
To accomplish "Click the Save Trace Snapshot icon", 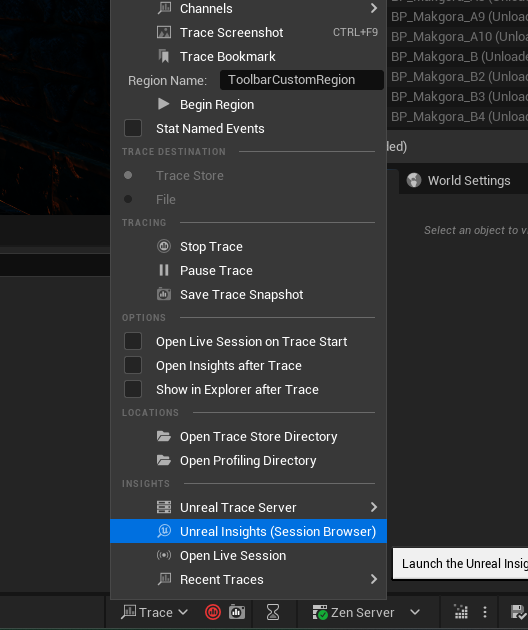I will 164,294.
